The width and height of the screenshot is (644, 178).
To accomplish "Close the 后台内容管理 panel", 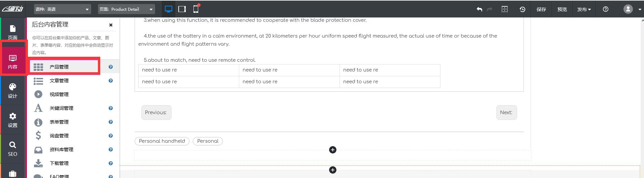I will (x=111, y=25).
